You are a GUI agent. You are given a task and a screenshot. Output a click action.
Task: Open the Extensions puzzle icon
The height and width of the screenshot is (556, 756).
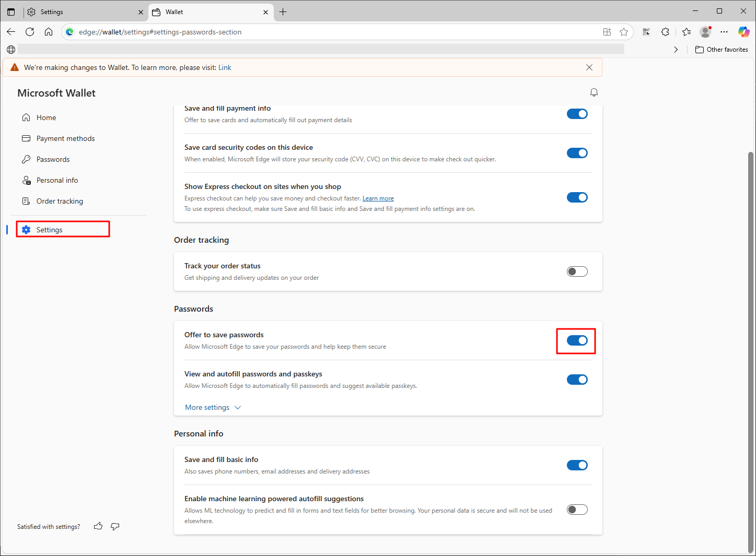tap(665, 32)
